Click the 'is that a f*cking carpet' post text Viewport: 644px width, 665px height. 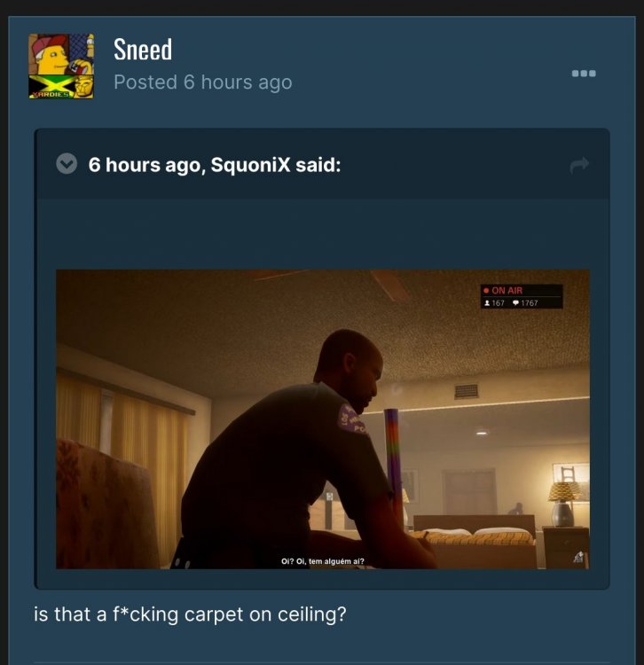[190, 614]
